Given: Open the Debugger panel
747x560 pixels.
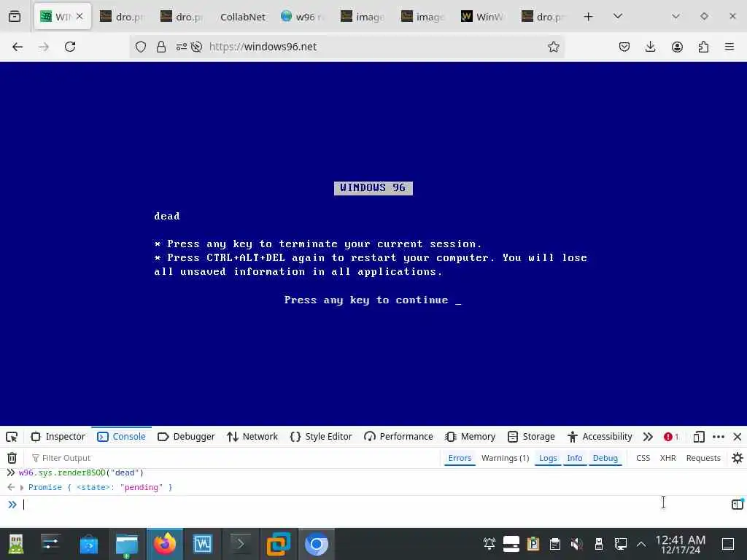Looking at the screenshot, I should pos(186,437).
